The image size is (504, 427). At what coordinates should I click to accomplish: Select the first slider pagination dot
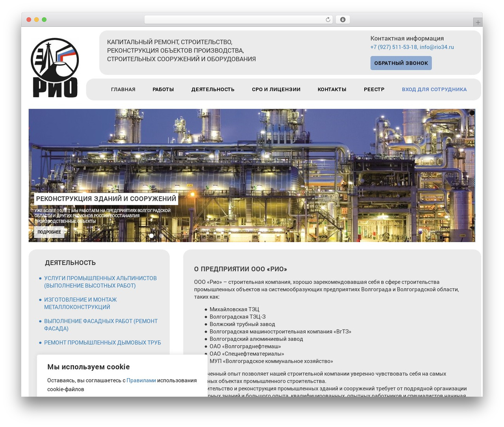tap(152, 236)
